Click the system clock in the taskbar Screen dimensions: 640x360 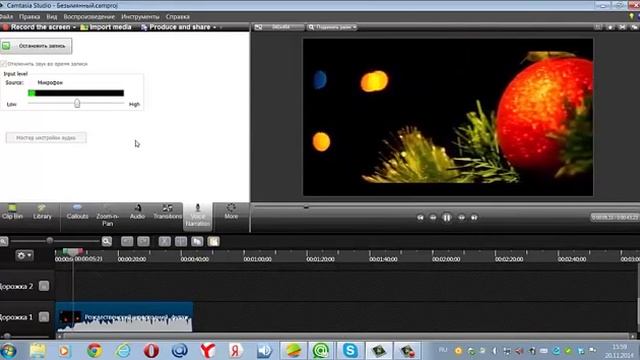[x=619, y=351]
